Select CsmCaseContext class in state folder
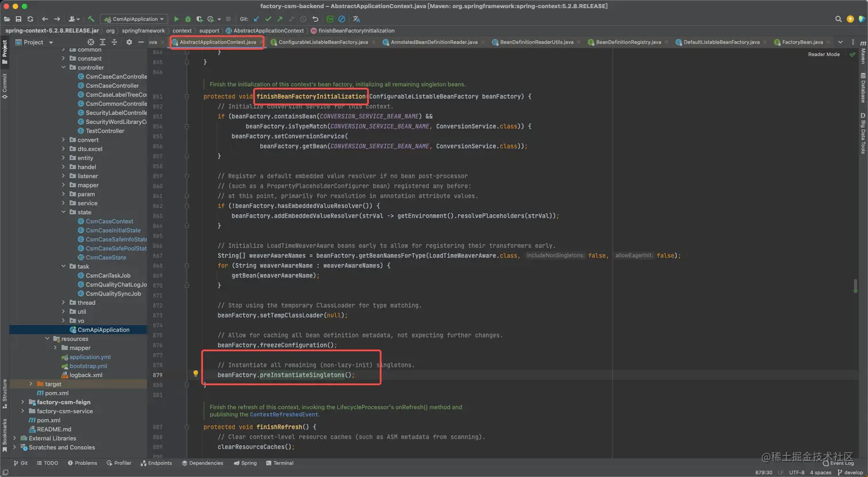The height and width of the screenshot is (477, 868). [109, 222]
